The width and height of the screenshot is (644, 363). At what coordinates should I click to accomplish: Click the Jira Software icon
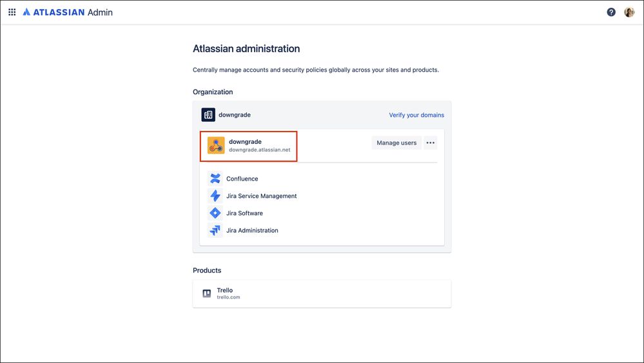pos(215,213)
